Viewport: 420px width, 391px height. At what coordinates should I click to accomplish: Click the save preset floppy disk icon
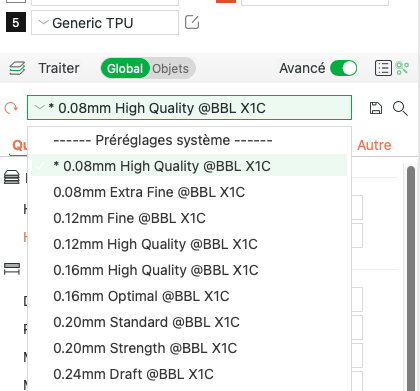coord(376,108)
